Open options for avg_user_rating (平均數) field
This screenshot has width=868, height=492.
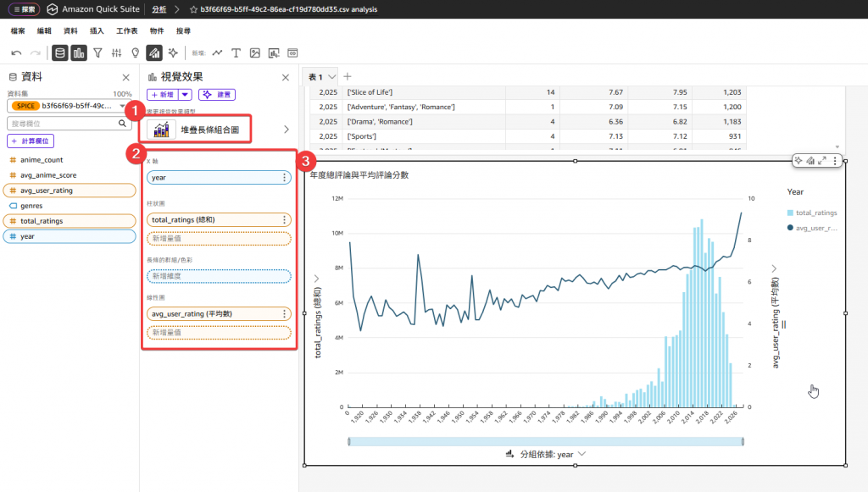coord(285,314)
